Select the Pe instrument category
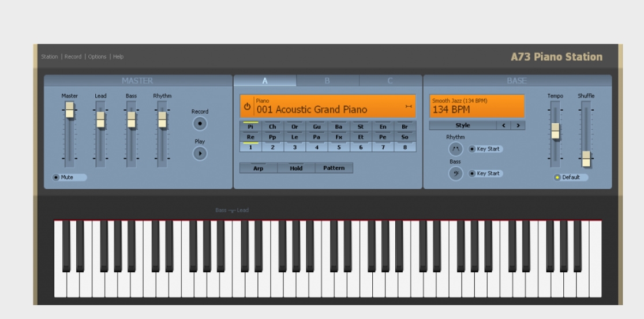Screen dimensions: 644x319 (x=383, y=137)
